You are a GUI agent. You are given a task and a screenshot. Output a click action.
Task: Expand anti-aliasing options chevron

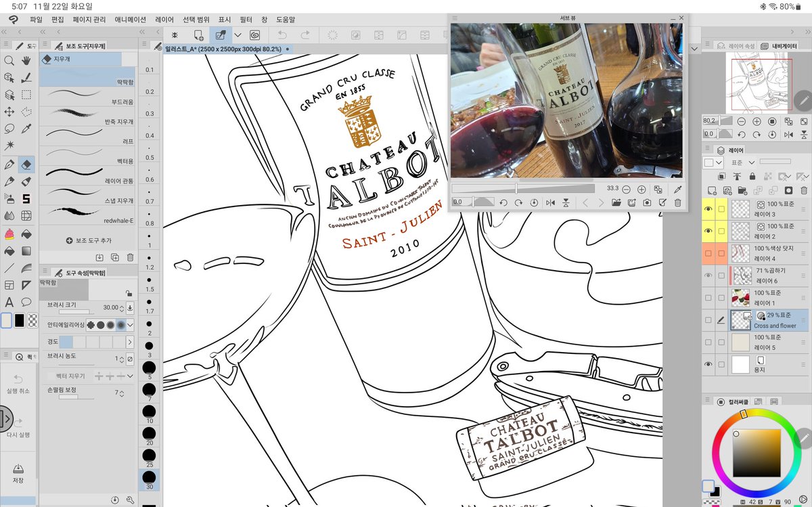[x=130, y=325]
